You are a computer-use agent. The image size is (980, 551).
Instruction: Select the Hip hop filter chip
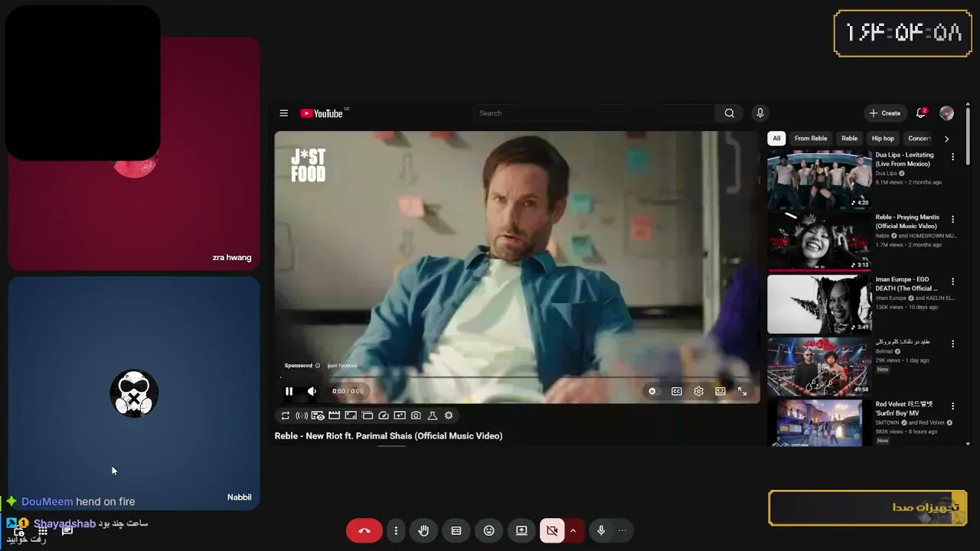pos(883,139)
